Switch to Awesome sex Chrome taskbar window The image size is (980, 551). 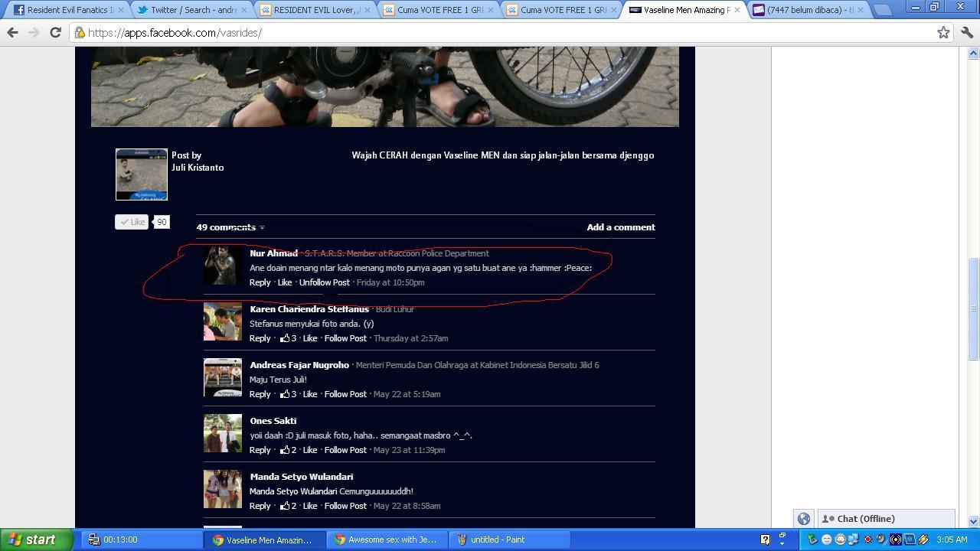pos(387,540)
